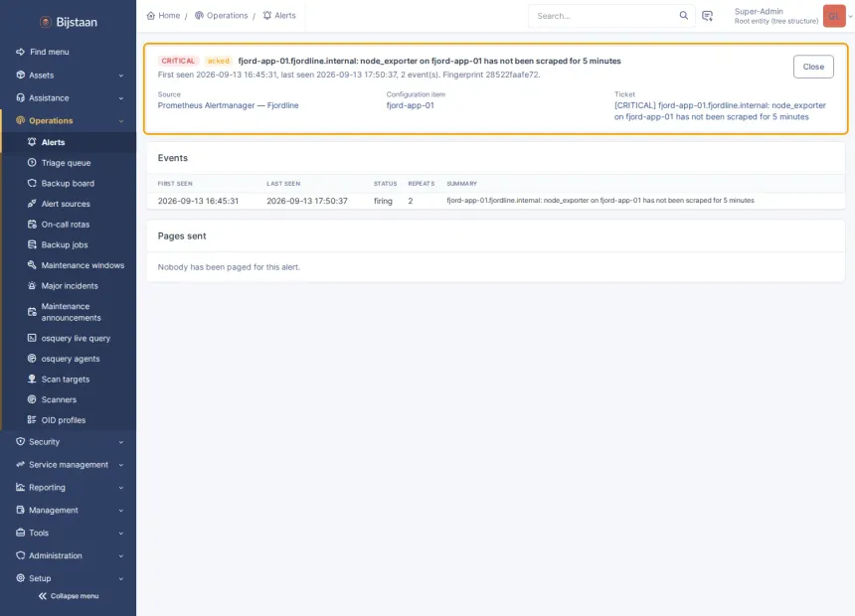Viewport: 855px width, 616px height.
Task: Click the Reporting chart icon
Action: click(20, 487)
